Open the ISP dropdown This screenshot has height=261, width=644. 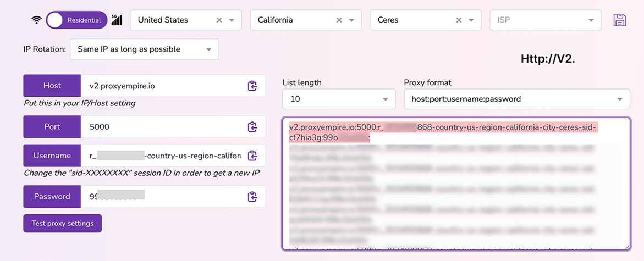pos(546,20)
